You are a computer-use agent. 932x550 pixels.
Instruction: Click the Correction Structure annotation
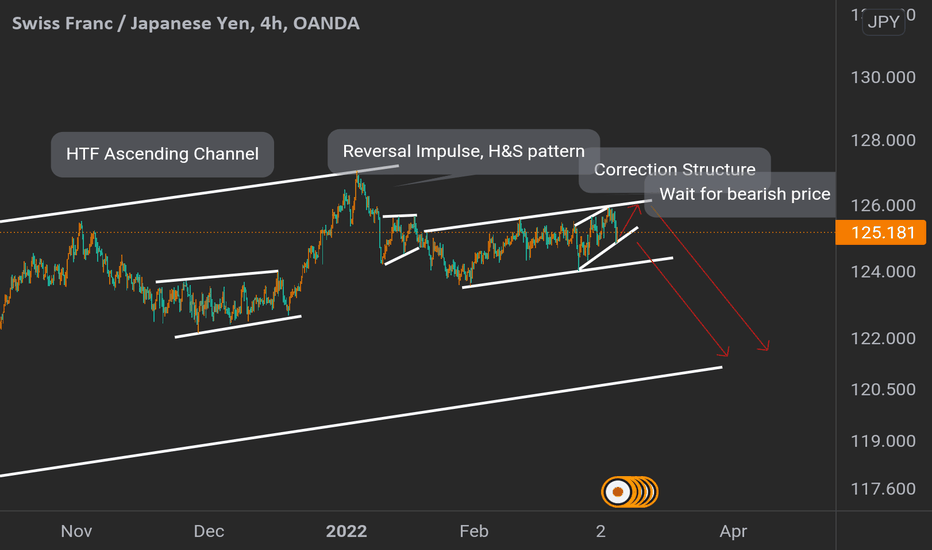coord(674,170)
